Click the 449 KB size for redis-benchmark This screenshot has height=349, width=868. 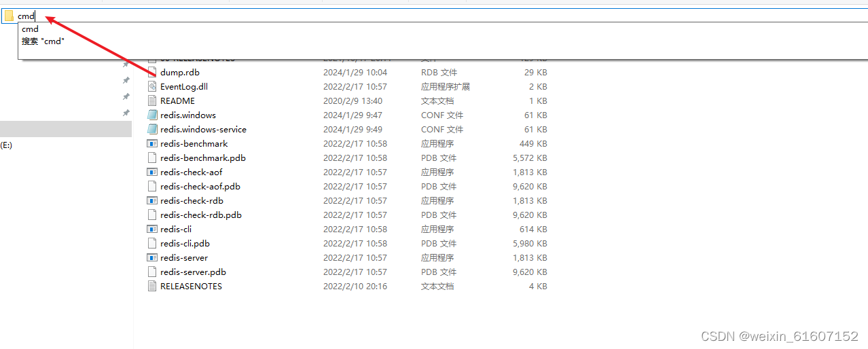pyautogui.click(x=533, y=143)
